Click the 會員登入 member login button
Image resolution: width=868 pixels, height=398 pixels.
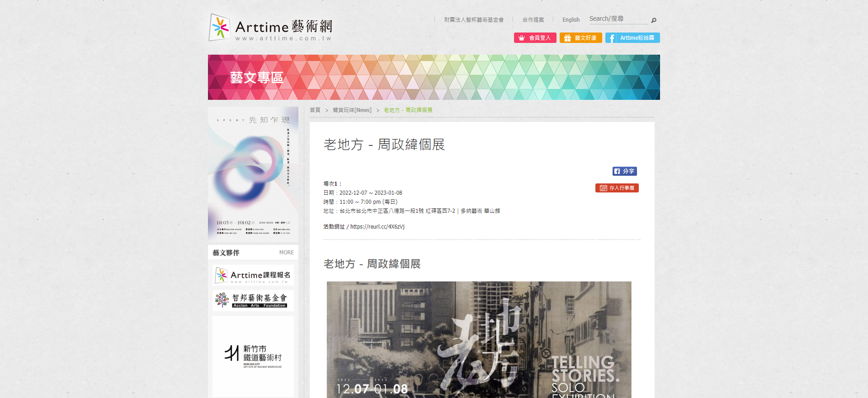535,38
